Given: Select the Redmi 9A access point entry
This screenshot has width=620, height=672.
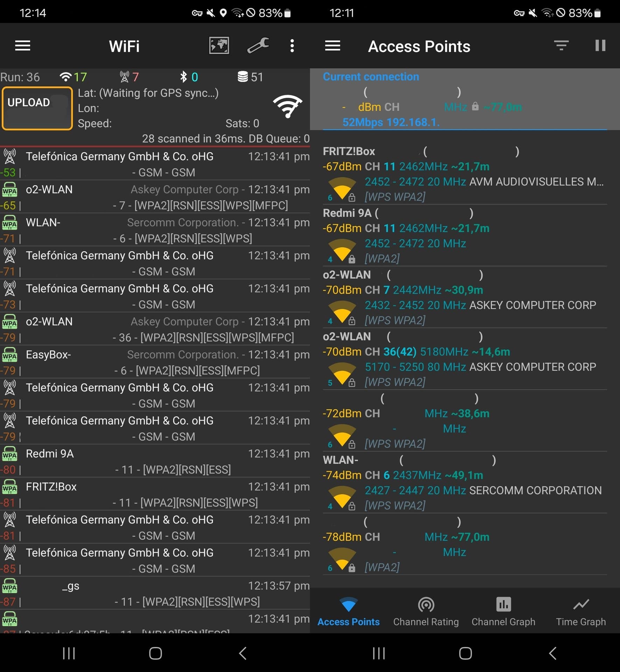Looking at the screenshot, I should click(465, 236).
